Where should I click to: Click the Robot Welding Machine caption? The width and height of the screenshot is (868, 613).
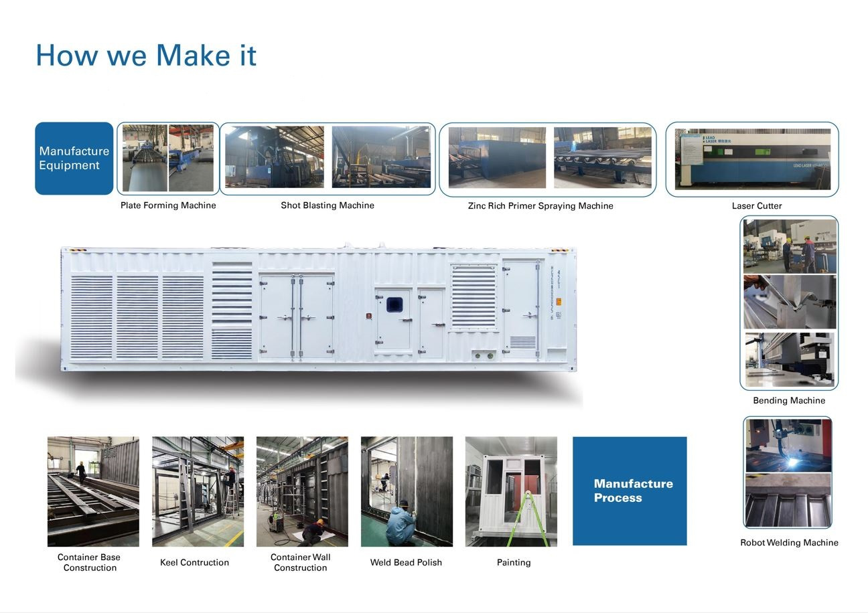[x=788, y=543]
